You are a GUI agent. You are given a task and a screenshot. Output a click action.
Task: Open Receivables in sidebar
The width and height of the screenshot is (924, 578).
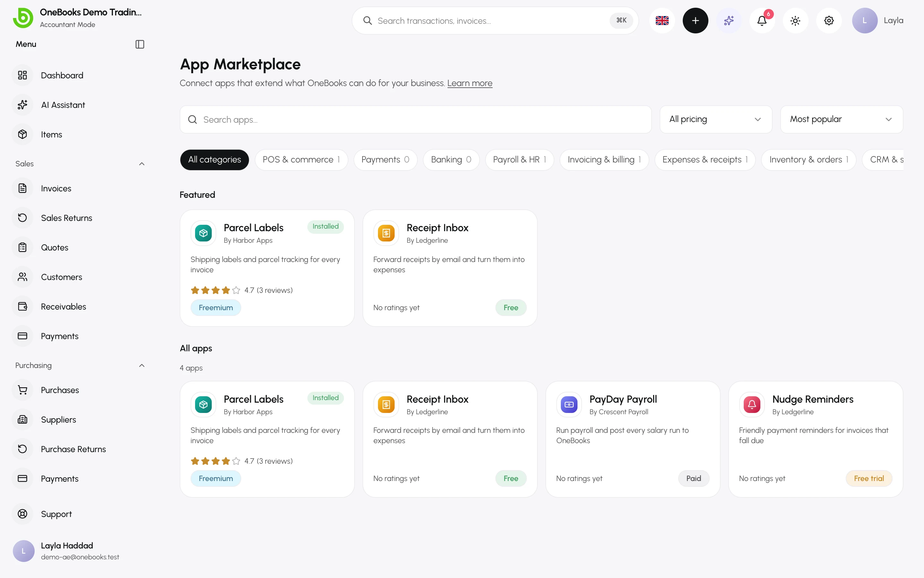click(x=79, y=307)
